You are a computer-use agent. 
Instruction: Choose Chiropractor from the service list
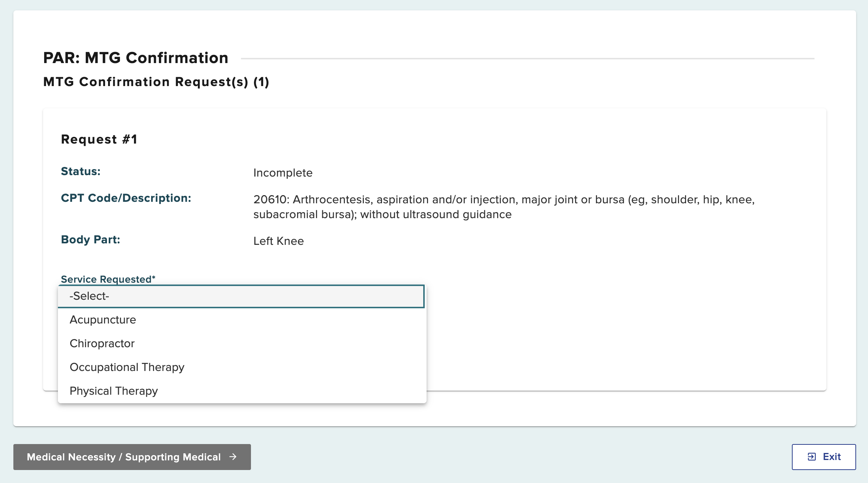tap(242, 344)
